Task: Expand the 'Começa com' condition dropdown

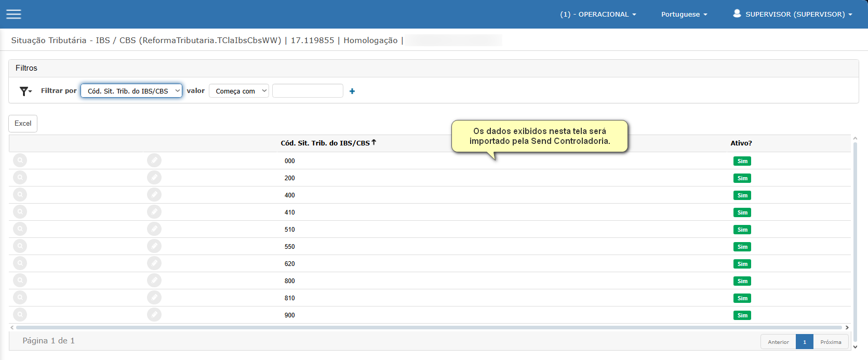Action: (x=239, y=91)
